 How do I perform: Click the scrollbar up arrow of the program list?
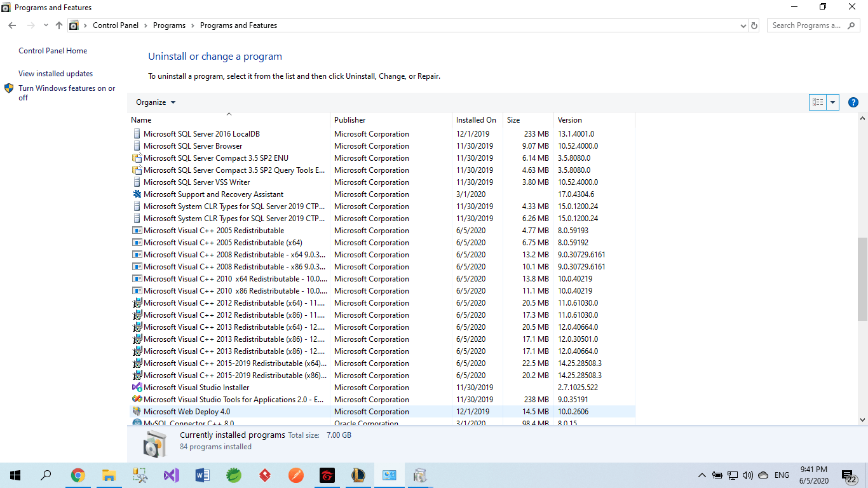tap(862, 119)
